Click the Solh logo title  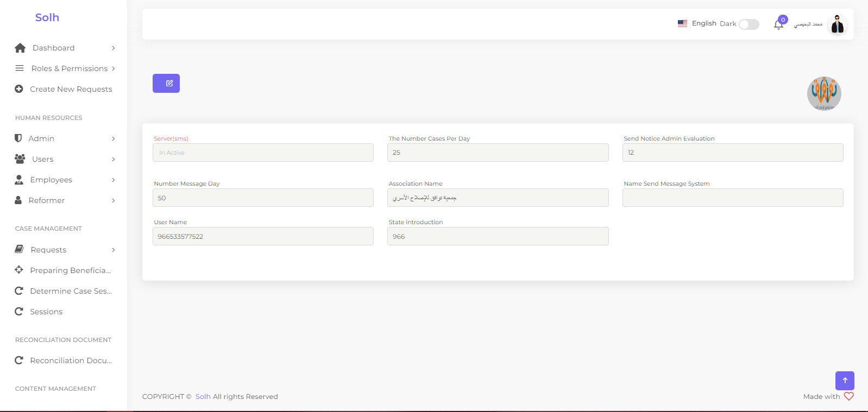point(47,17)
